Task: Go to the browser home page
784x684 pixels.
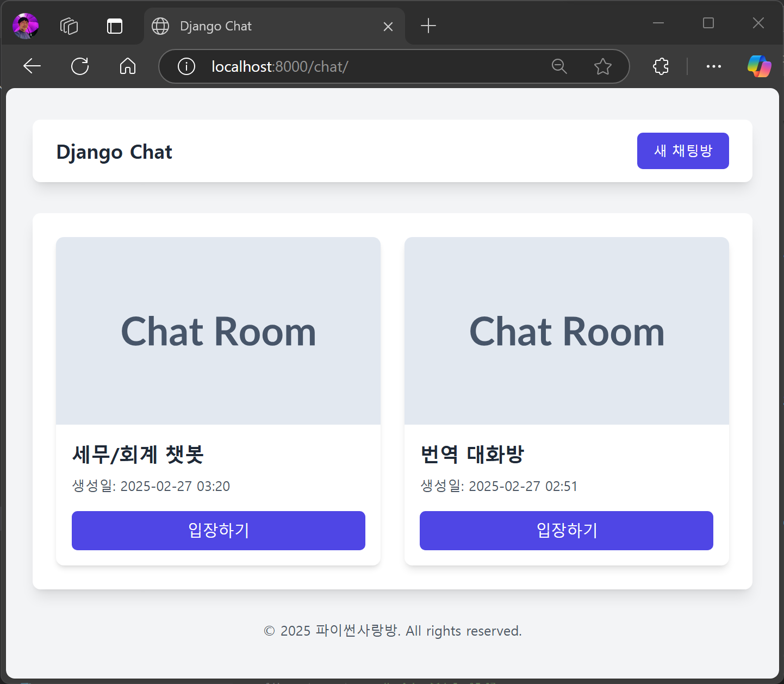Action: pyautogui.click(x=128, y=66)
